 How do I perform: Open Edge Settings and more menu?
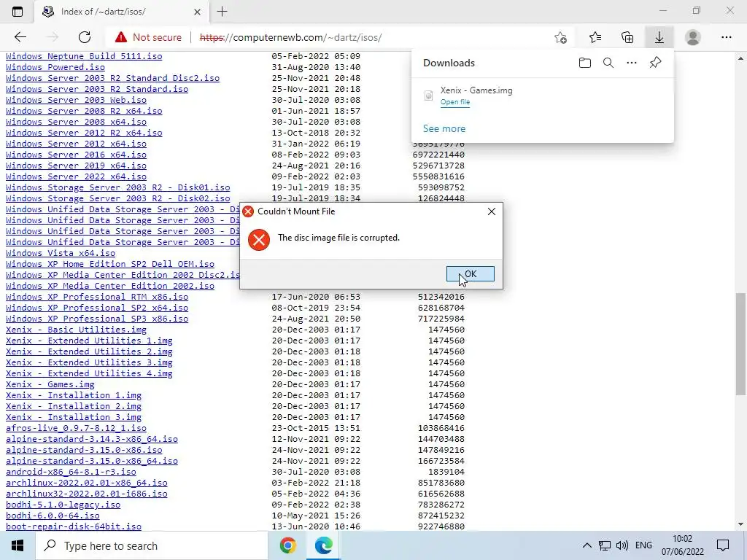726,37
